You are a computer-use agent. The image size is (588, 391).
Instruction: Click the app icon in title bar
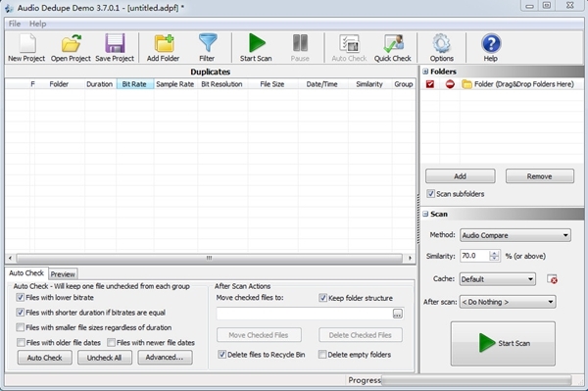click(x=9, y=8)
